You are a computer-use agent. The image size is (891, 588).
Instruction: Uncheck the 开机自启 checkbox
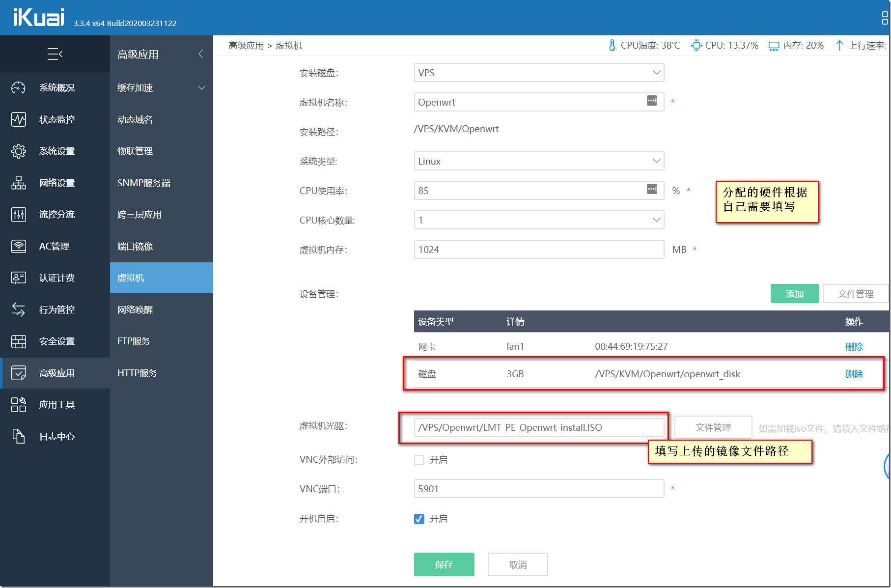(419, 519)
